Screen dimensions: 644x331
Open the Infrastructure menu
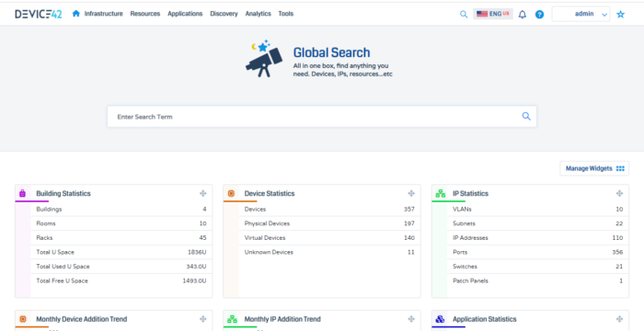103,14
